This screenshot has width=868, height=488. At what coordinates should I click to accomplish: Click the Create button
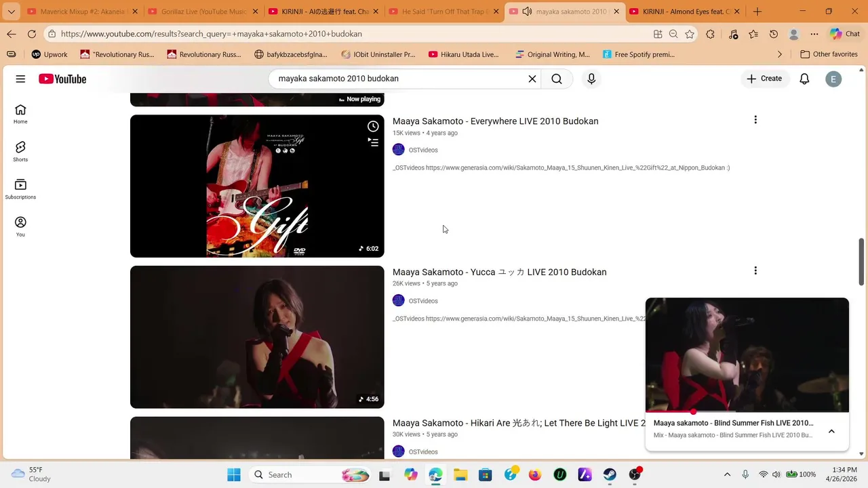tap(764, 79)
